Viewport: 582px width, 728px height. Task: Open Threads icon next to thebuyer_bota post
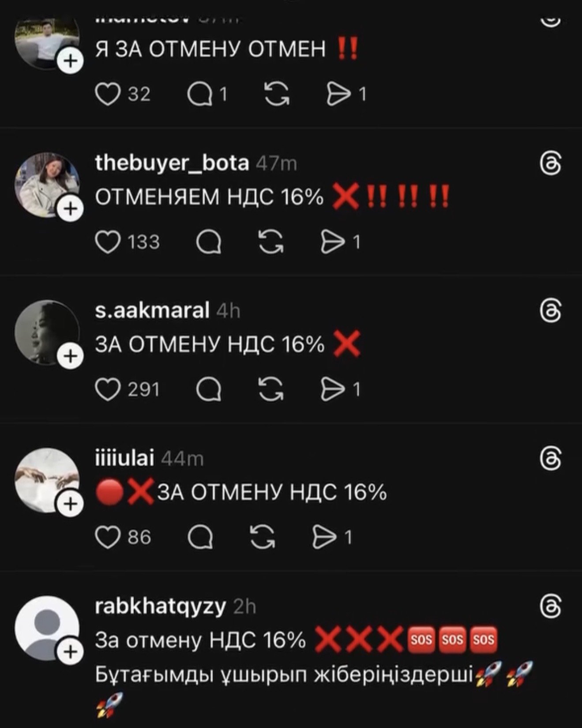(x=551, y=165)
